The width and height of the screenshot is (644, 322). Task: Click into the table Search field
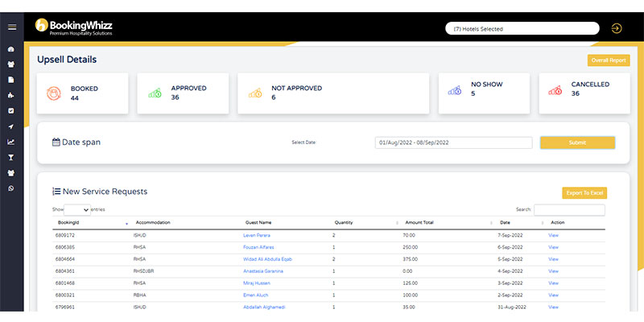click(x=569, y=209)
